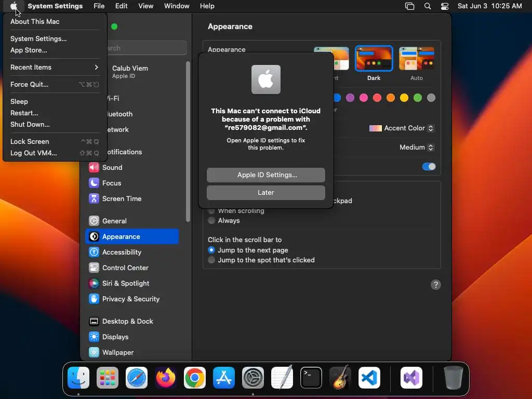Pick the red accent color
Viewport: 532px width, 399px height.
click(x=377, y=98)
